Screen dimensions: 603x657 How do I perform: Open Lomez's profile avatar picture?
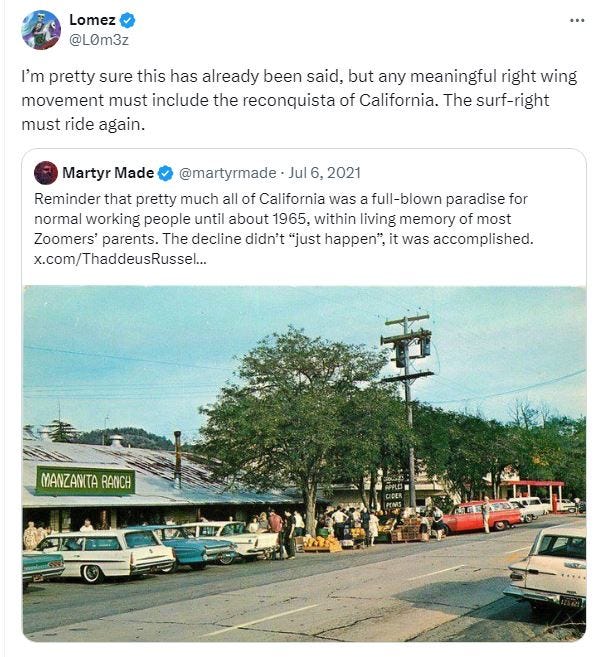tap(41, 30)
